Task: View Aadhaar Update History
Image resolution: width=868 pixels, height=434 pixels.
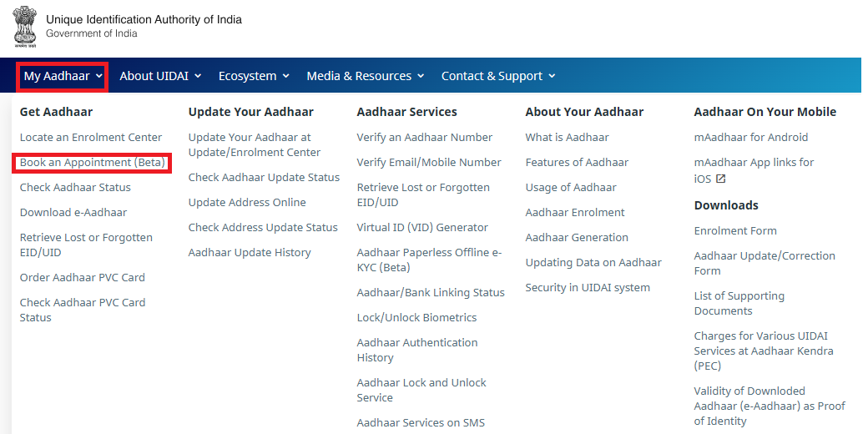Action: pos(250,253)
